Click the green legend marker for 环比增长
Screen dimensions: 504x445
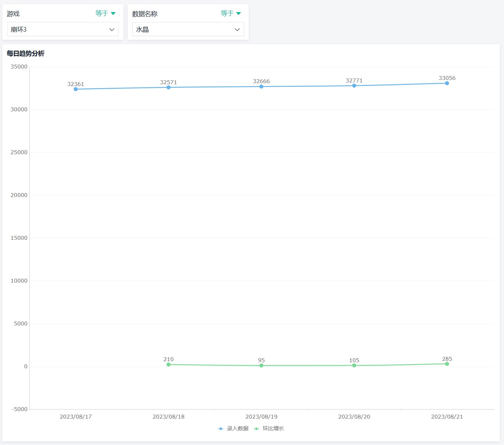click(x=256, y=429)
